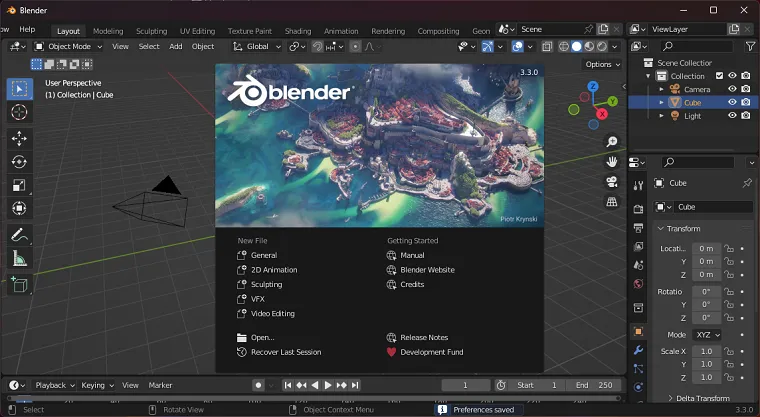Open the Playback dropdown
760x417 pixels.
[x=54, y=385]
